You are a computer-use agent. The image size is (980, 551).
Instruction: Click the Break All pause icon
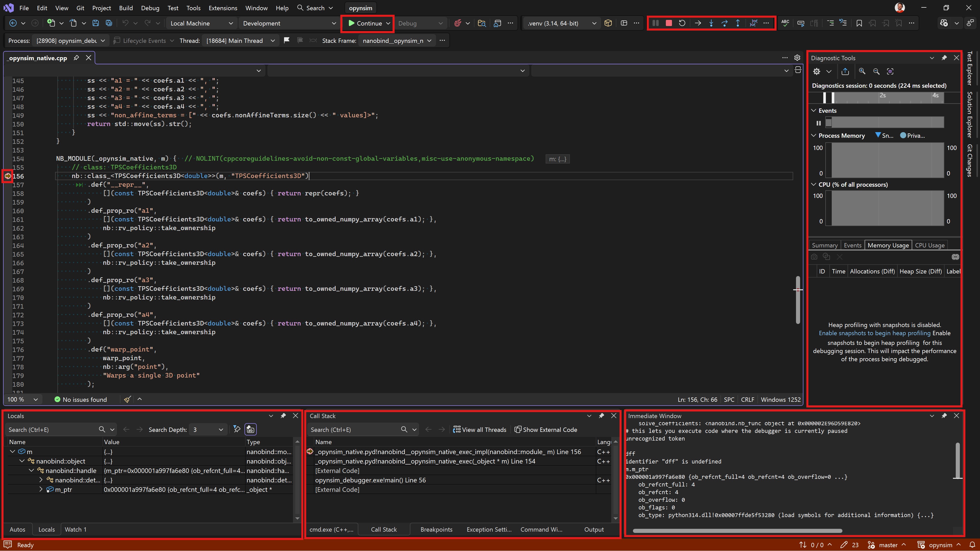(x=655, y=23)
